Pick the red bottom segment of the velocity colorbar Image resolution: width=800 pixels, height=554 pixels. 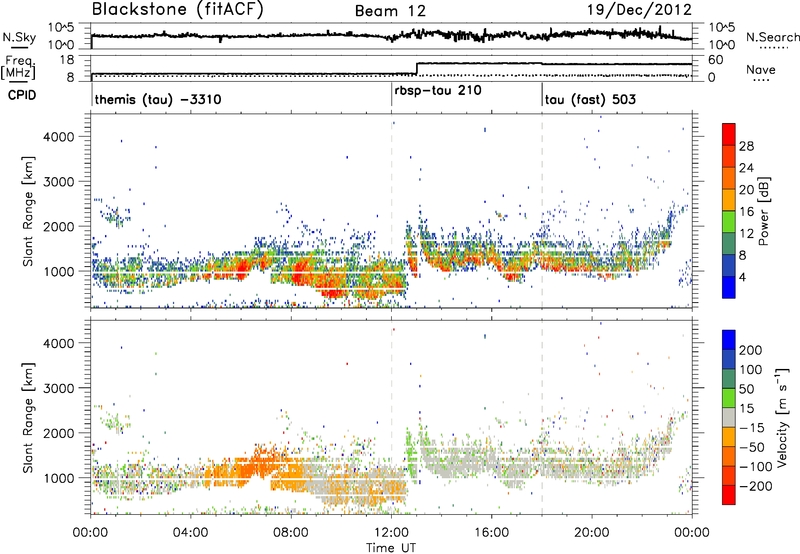click(729, 495)
